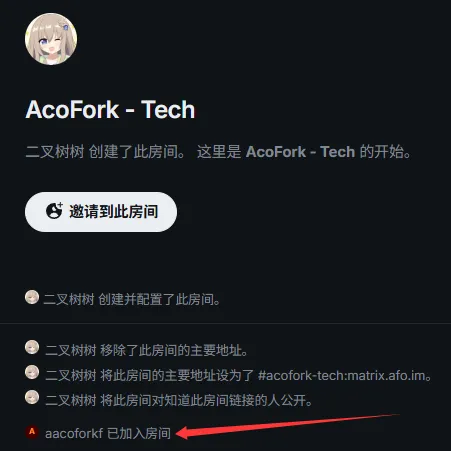The height and width of the screenshot is (451, 451).
Task: Click the AcoFork - Tech room title heading
Action: click(110, 110)
